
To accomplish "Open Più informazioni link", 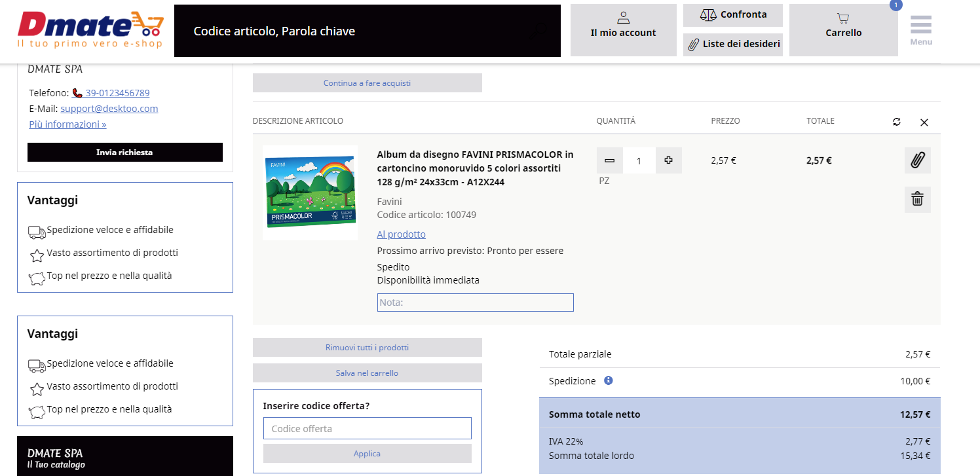I will [67, 124].
